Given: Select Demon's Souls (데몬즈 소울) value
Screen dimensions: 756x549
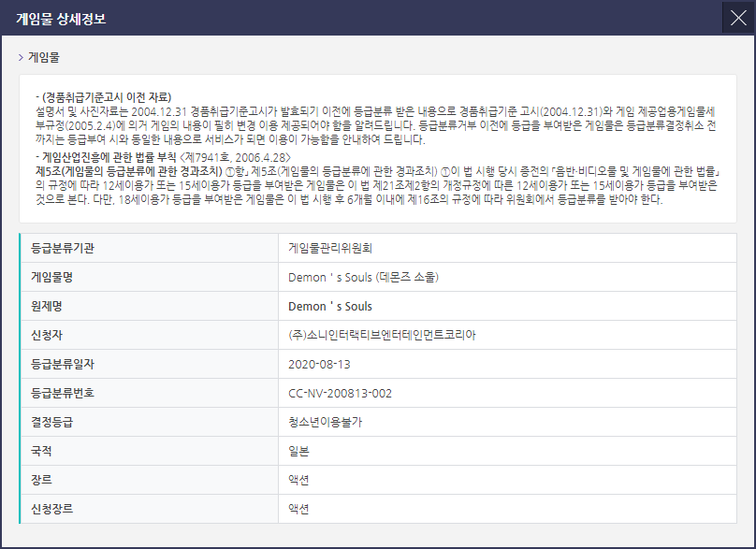Looking at the screenshot, I should click(364, 277).
